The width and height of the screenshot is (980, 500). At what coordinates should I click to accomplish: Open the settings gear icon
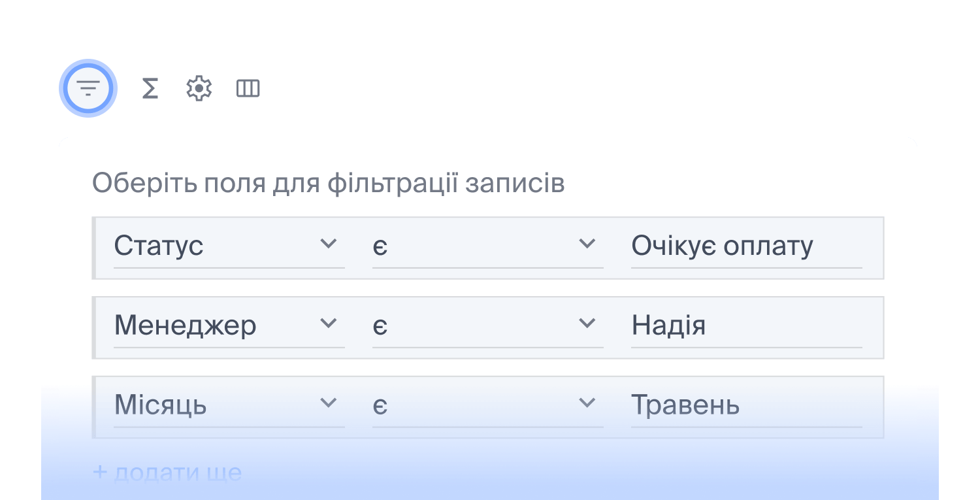click(198, 88)
